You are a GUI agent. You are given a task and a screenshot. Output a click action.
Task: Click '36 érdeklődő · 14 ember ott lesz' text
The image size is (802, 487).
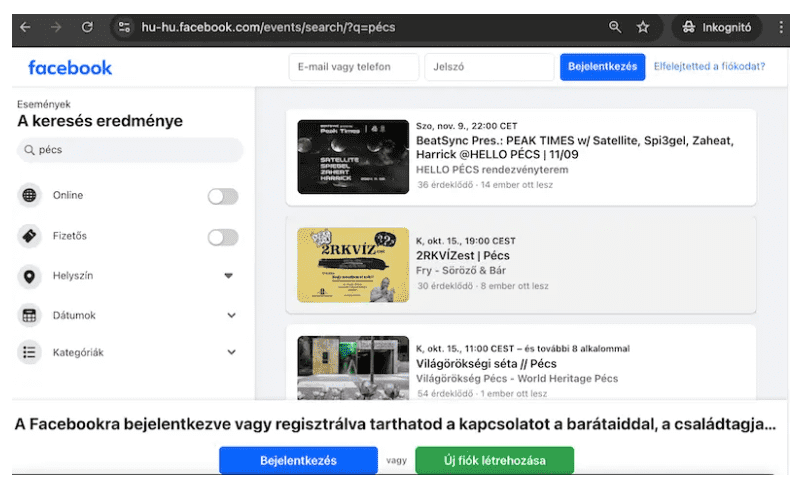coord(484,185)
